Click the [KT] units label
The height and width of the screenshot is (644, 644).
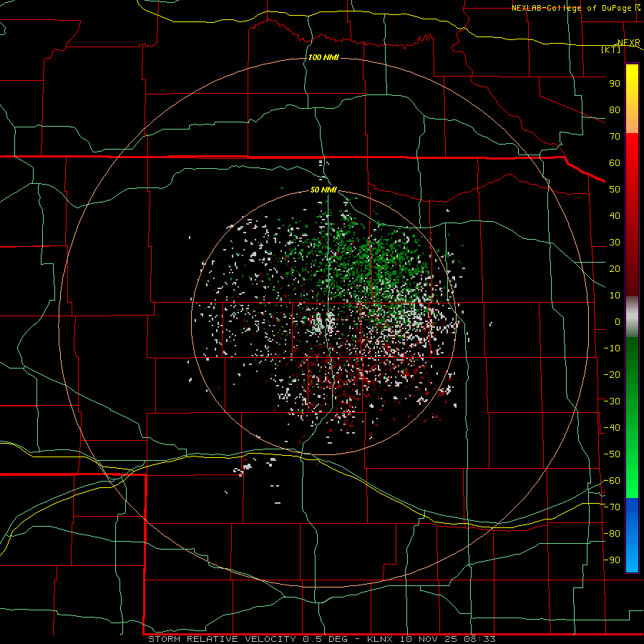[x=611, y=49]
